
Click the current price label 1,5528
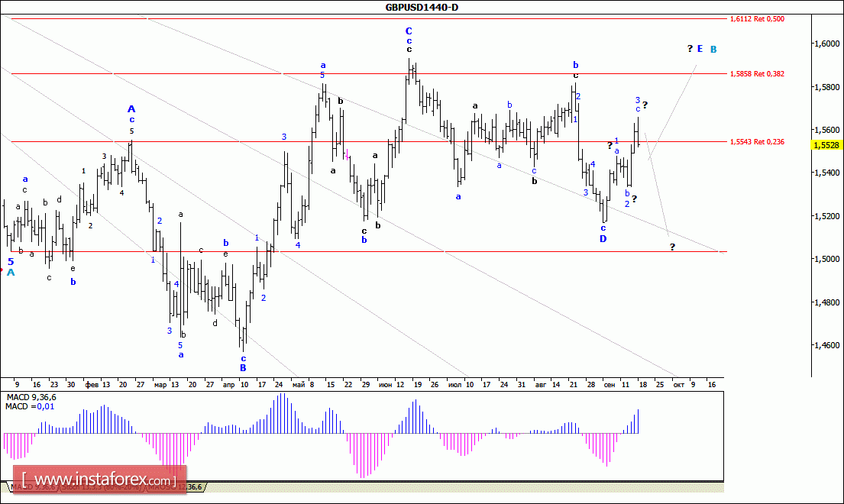pos(826,145)
